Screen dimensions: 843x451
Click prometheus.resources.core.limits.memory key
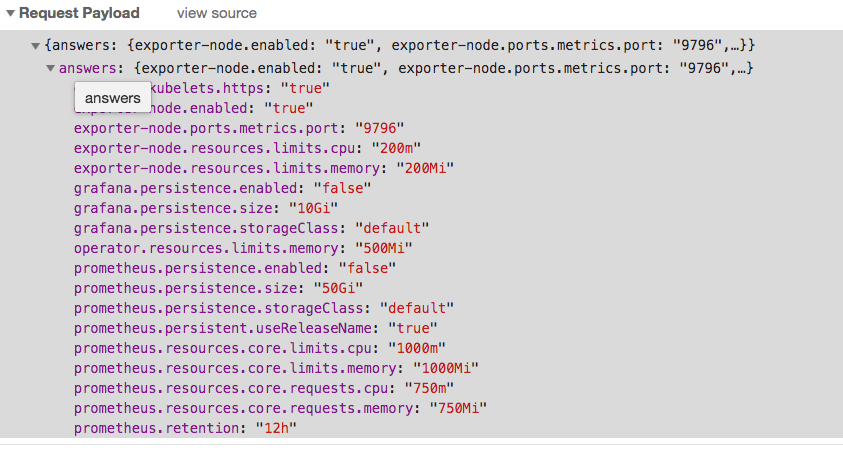point(235,368)
